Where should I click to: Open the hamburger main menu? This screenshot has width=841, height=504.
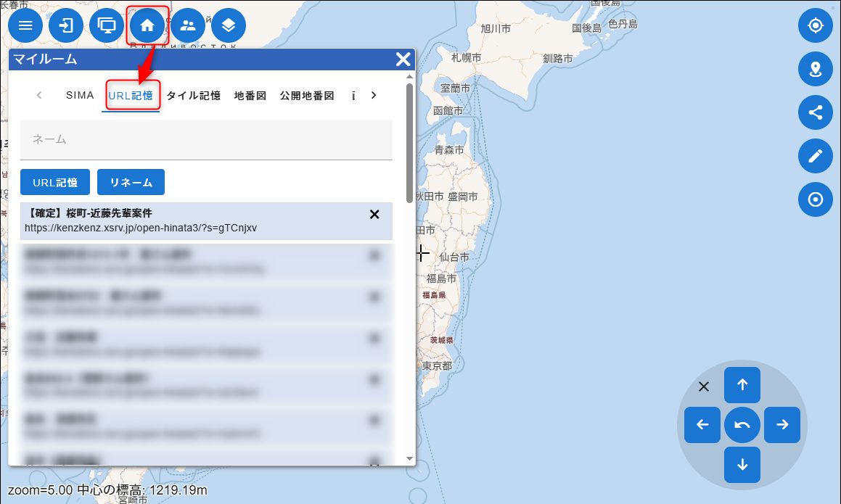[x=25, y=26]
